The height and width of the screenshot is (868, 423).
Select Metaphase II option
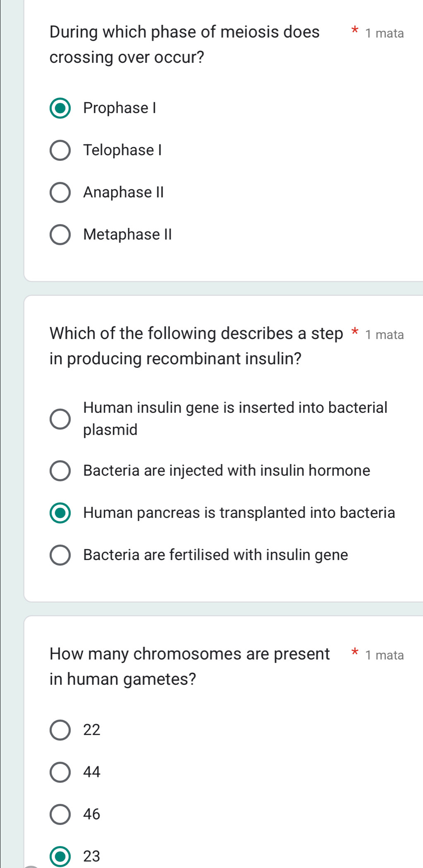(60, 234)
